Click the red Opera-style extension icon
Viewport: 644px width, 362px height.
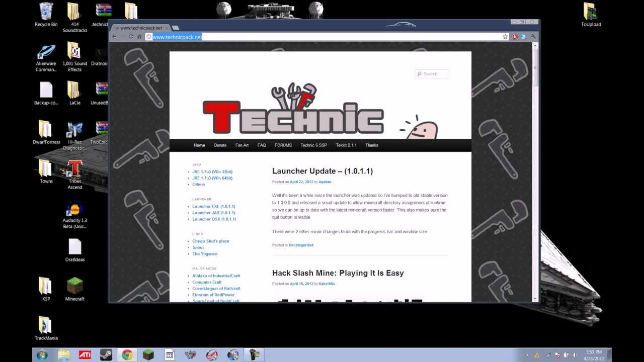click(515, 37)
